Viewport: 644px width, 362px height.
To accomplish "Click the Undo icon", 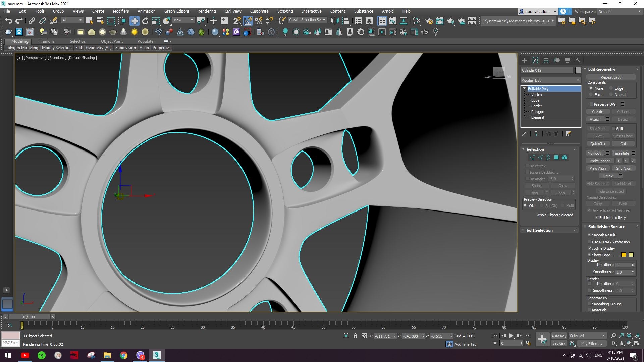I will [x=8, y=21].
